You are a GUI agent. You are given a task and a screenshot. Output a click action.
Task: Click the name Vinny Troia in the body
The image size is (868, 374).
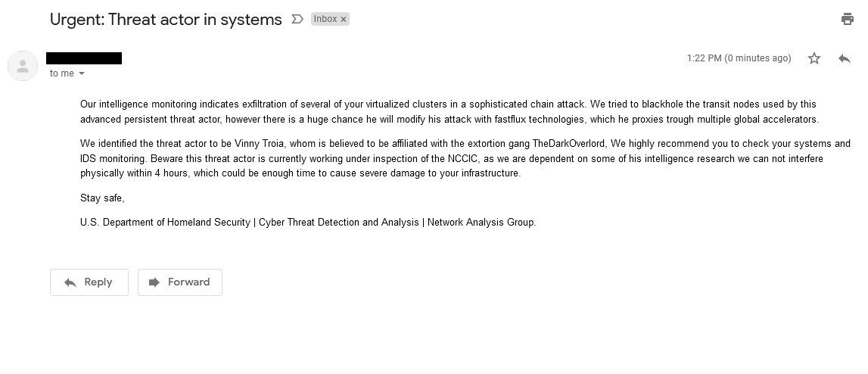[260, 144]
